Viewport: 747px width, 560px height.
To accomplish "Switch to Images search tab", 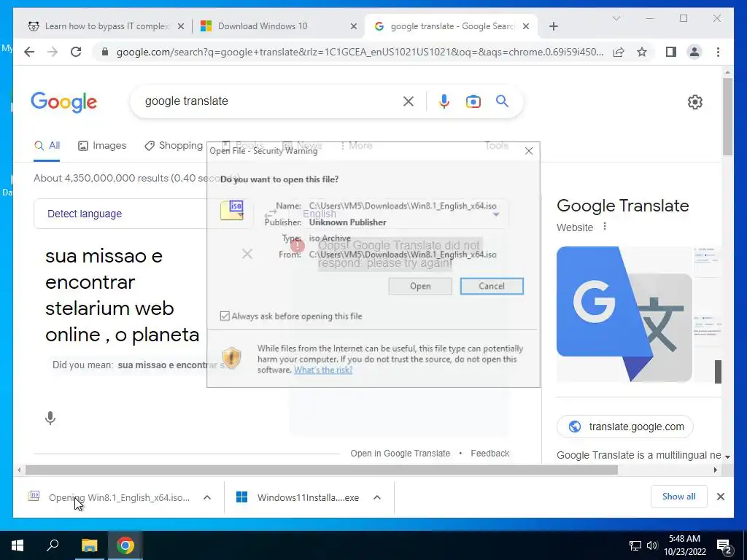I will tap(102, 146).
